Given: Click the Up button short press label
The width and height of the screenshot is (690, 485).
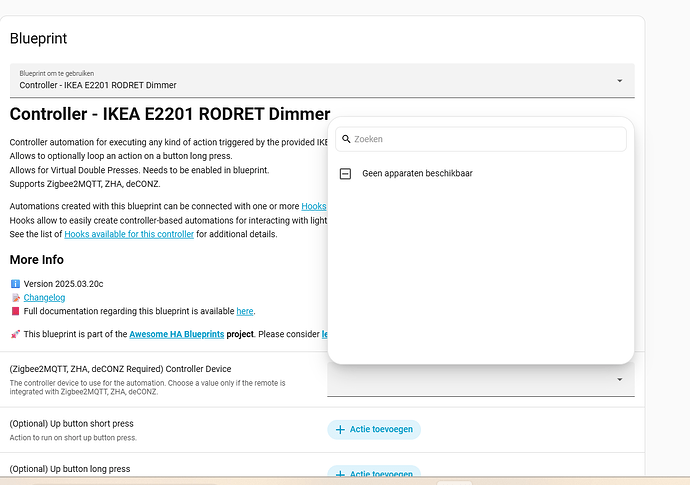Looking at the screenshot, I should (71, 423).
